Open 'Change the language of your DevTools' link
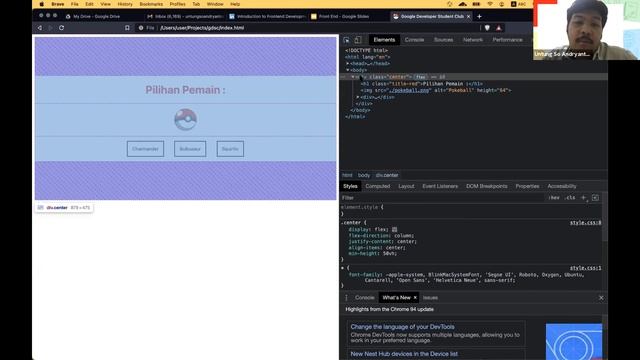 coord(402,327)
